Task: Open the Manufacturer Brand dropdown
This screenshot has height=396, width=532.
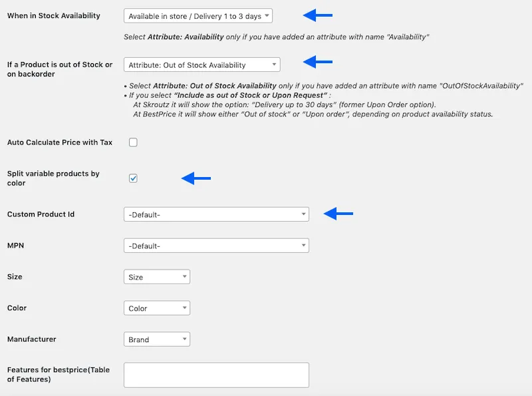Action: (x=157, y=339)
